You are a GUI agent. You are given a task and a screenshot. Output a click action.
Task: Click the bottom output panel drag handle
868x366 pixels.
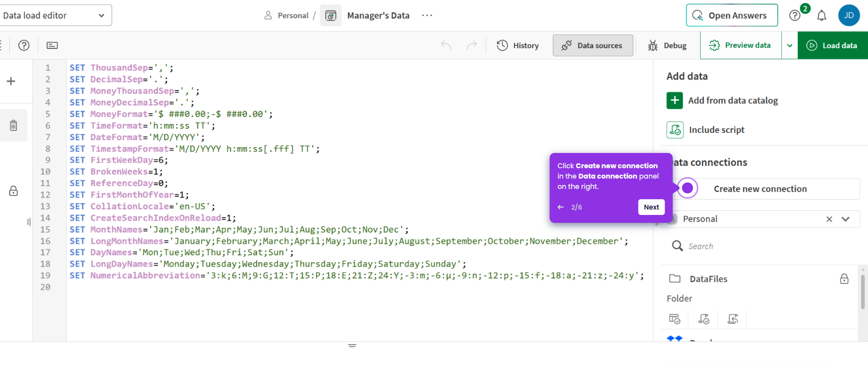[352, 345]
